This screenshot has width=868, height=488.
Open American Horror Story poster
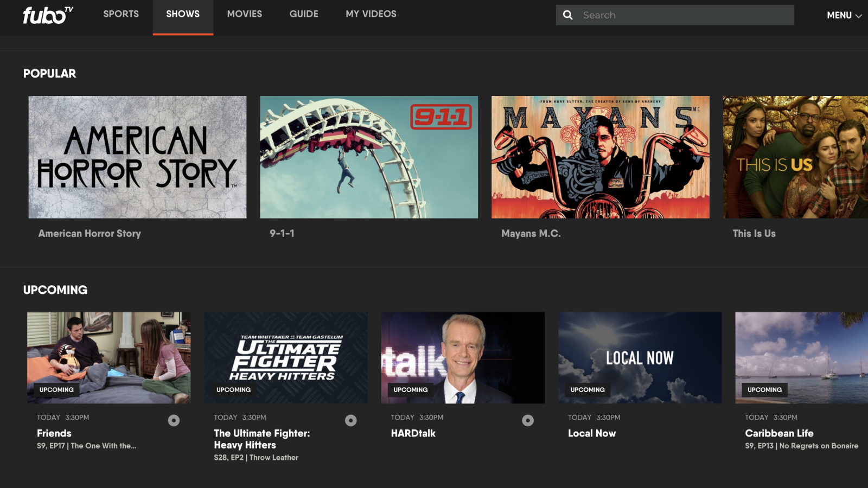[137, 157]
